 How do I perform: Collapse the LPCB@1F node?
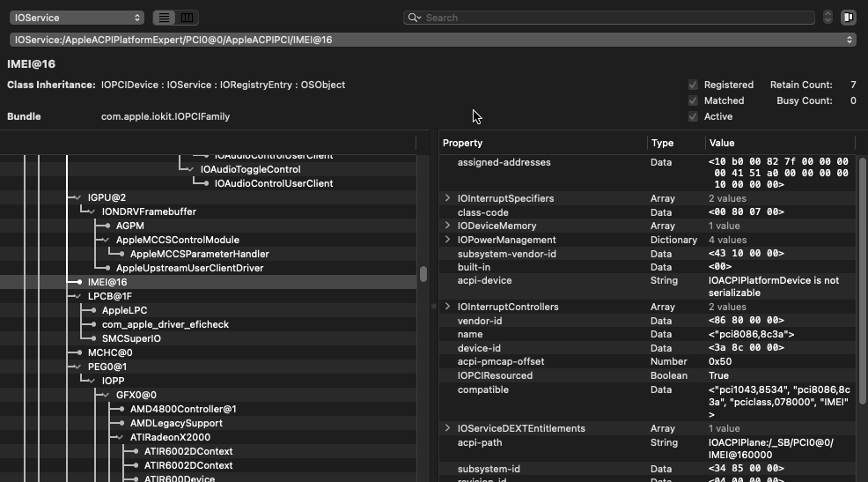coord(78,296)
